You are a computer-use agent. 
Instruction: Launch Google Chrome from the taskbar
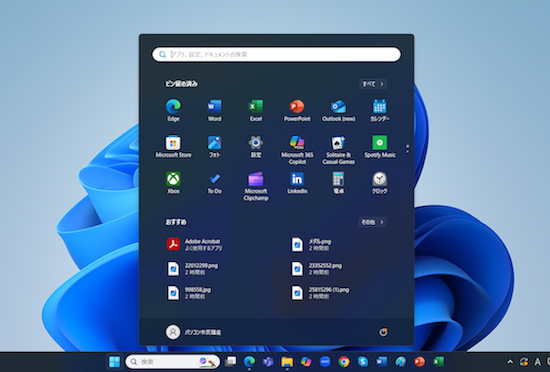coord(344,361)
